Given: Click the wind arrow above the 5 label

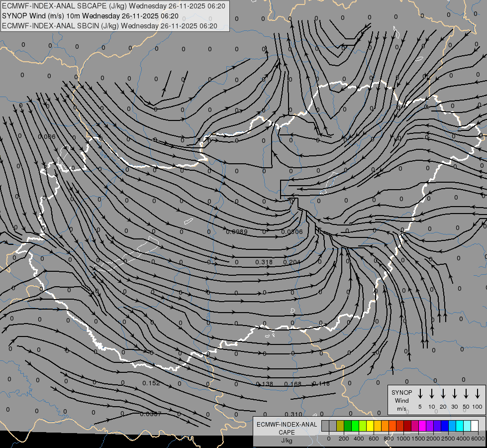Looking at the screenshot, I should pyautogui.click(x=420, y=394).
